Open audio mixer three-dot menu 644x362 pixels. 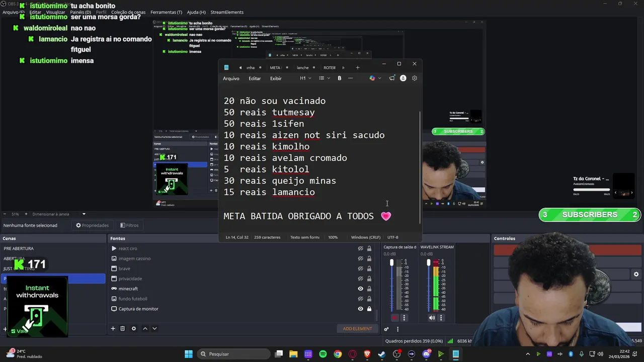pos(397,329)
